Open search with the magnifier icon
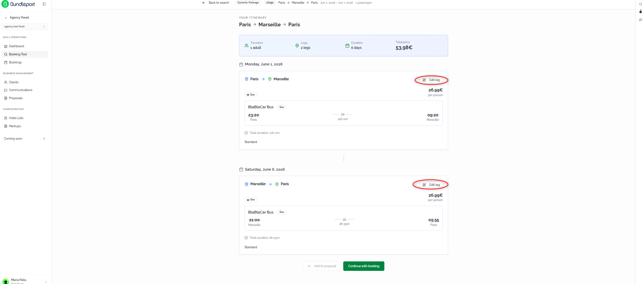This screenshot has width=644, height=284. point(641,4)
